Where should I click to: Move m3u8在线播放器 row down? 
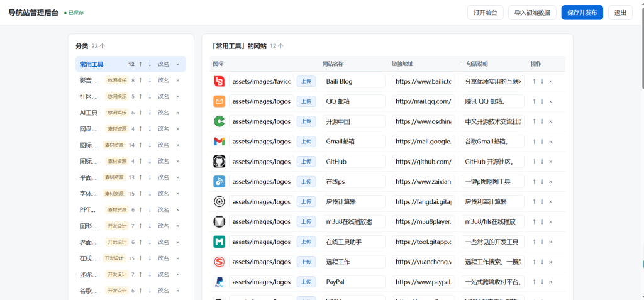click(x=542, y=222)
